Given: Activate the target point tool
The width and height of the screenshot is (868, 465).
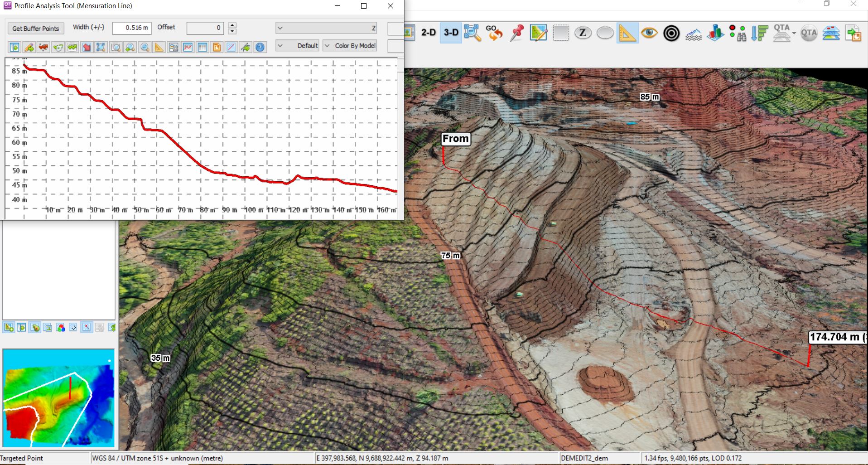Looking at the screenshot, I should pos(671,33).
